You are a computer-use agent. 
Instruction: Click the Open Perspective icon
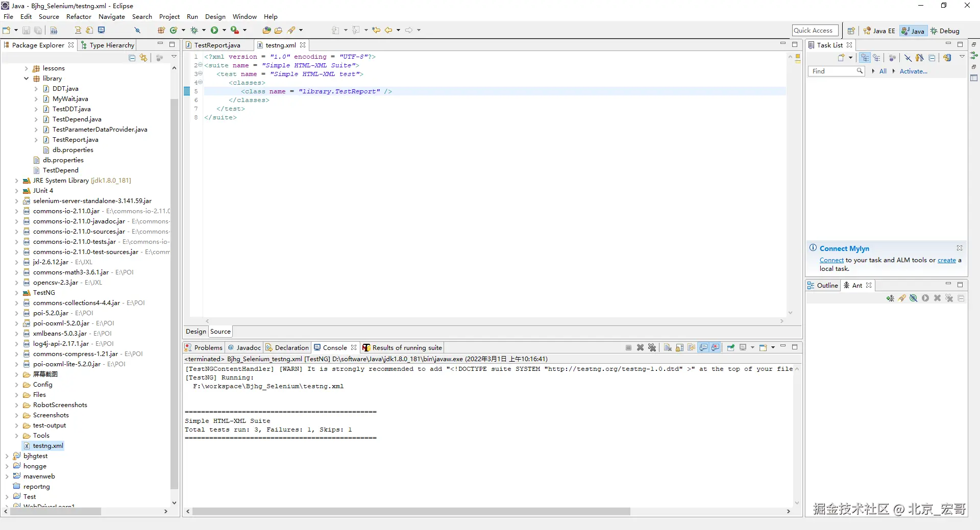(851, 31)
